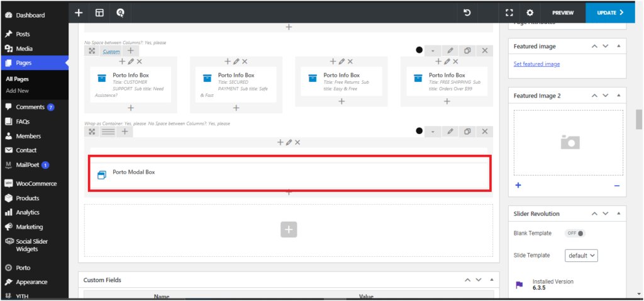The image size is (644, 301).
Task: Click the PREVIEW button
Action: (563, 13)
